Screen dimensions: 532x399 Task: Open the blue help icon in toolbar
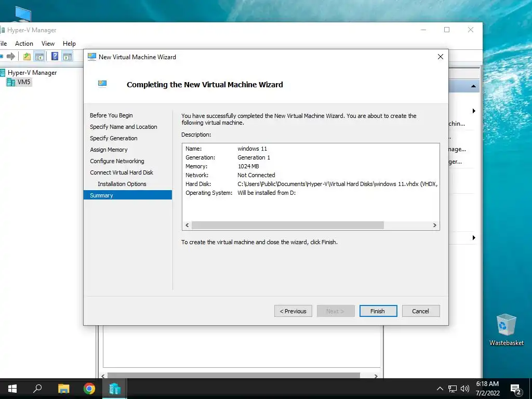click(55, 56)
